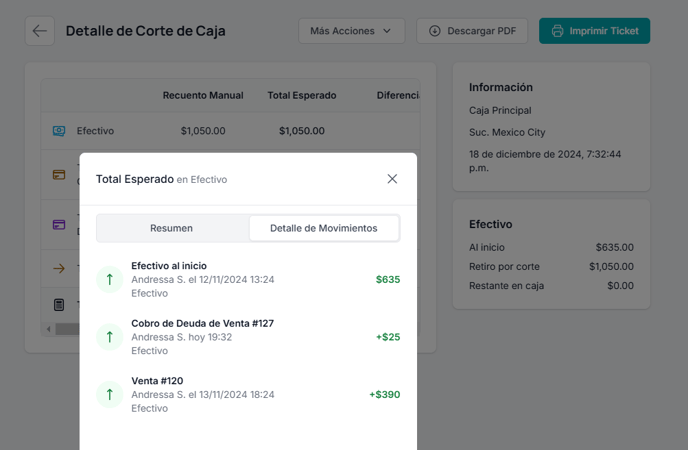The height and width of the screenshot is (450, 688).
Task: Select the Detalle de Movimientos tab
Action: click(x=324, y=228)
